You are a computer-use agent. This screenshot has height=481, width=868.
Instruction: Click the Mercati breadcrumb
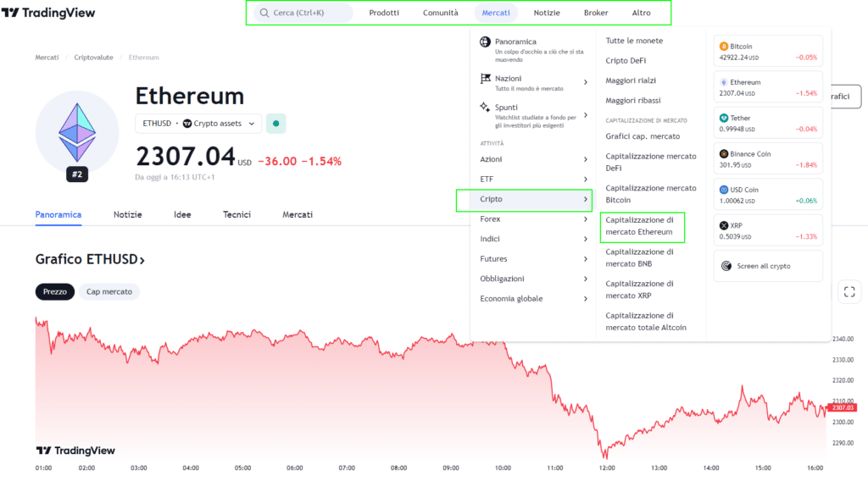47,58
